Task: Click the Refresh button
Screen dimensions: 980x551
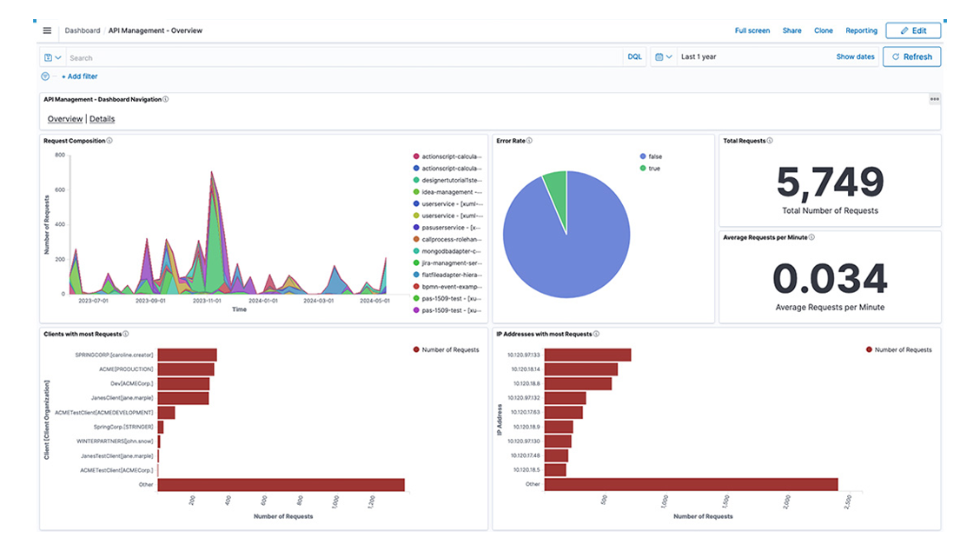Action: coord(911,56)
